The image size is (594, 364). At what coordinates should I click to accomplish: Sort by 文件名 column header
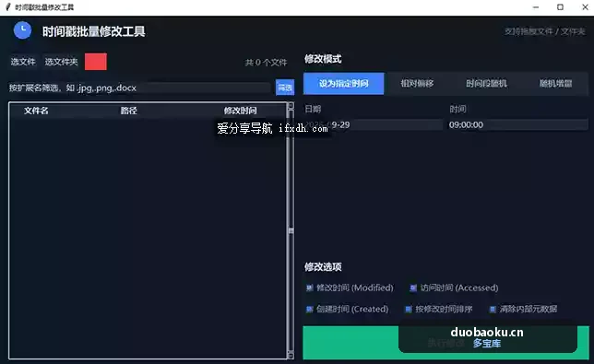pos(36,111)
